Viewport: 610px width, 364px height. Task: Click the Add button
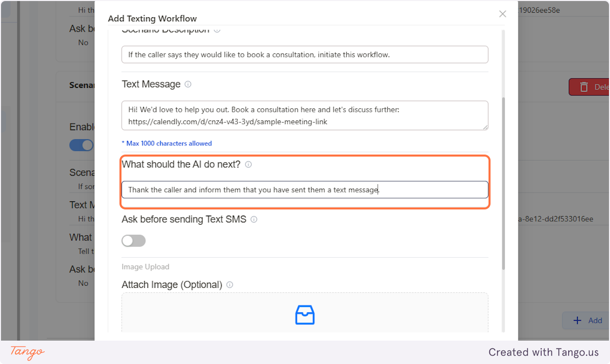[x=590, y=320]
